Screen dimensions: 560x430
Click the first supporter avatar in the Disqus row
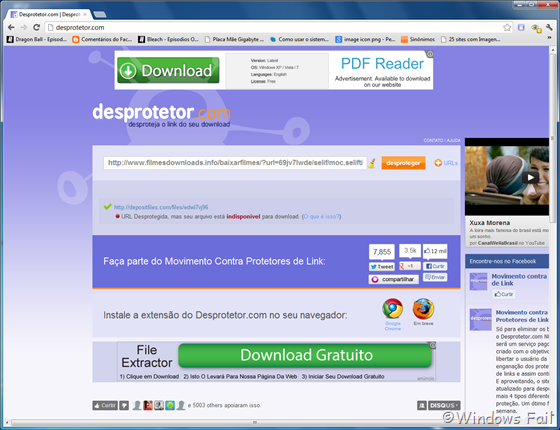click(137, 405)
